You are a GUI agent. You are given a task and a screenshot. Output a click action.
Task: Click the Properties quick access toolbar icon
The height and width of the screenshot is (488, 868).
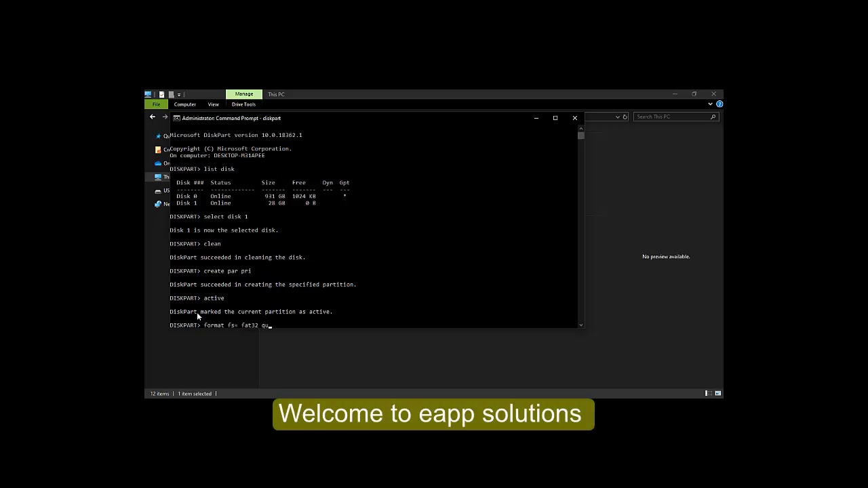pyautogui.click(x=161, y=94)
